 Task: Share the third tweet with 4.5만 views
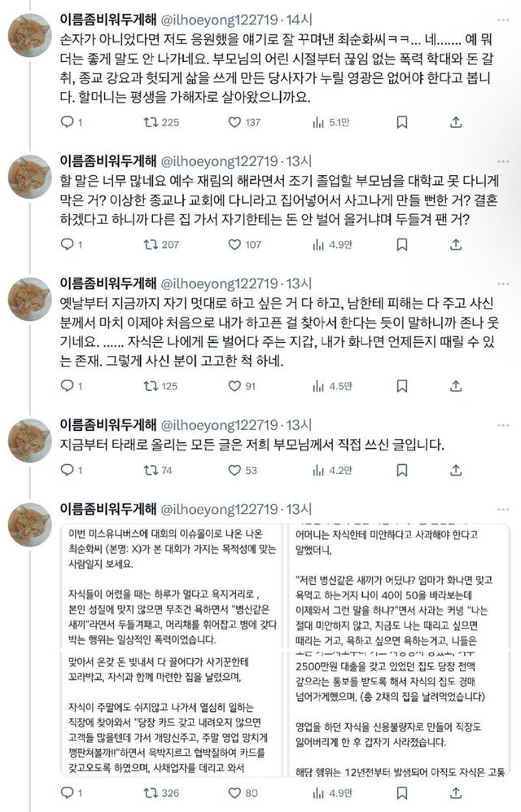pos(456,386)
